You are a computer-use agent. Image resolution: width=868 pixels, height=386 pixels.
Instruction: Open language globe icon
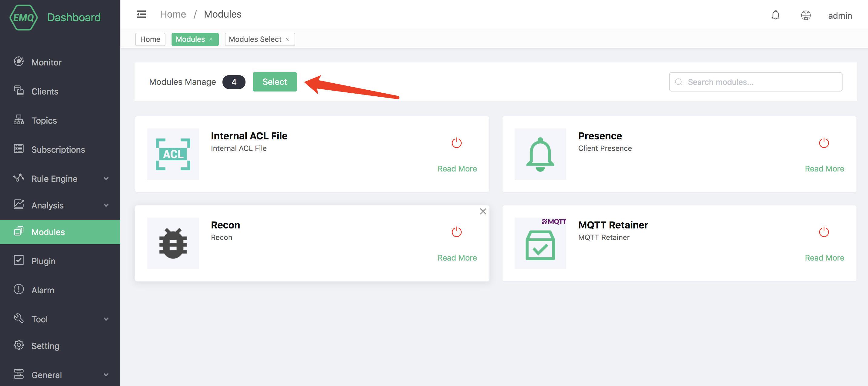(x=806, y=15)
